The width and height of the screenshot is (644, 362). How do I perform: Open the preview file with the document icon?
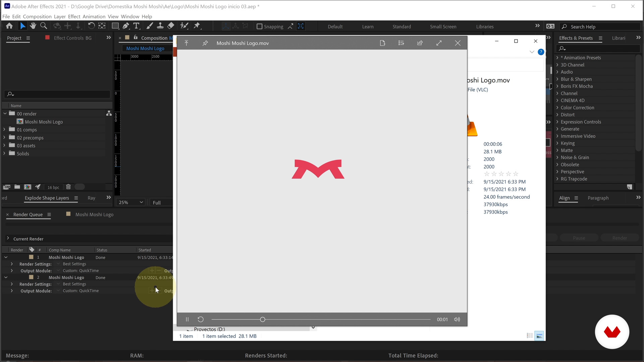(x=382, y=43)
